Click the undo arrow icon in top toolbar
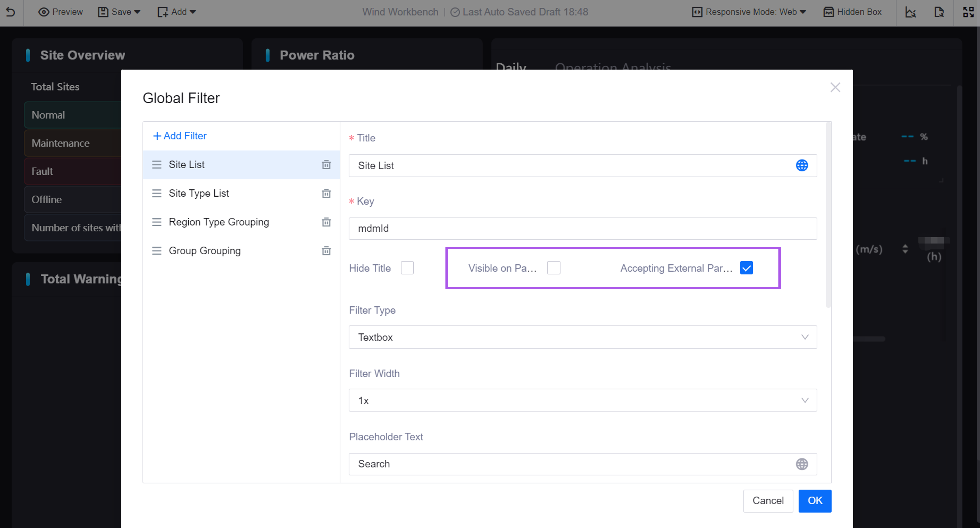Image resolution: width=980 pixels, height=528 pixels. (11, 12)
